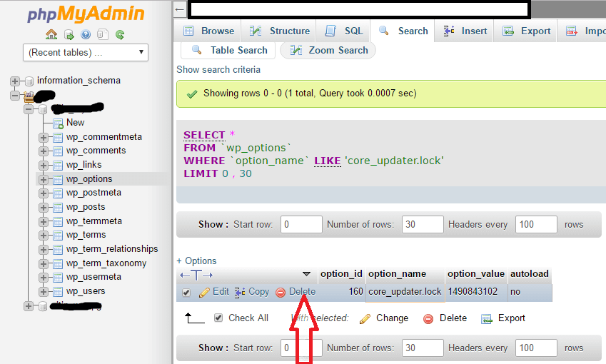Viewport: 606px width, 364px height.
Task: Open the Browse tab
Action: tap(208, 31)
